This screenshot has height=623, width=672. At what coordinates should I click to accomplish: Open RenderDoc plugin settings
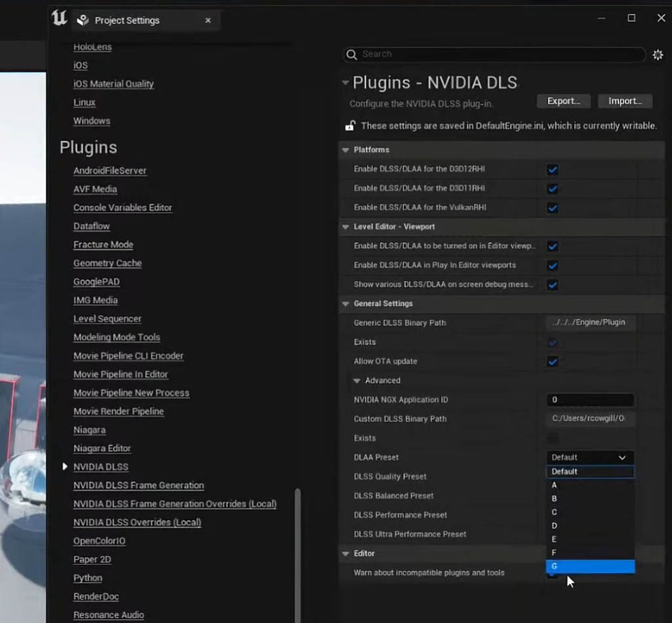(x=96, y=597)
